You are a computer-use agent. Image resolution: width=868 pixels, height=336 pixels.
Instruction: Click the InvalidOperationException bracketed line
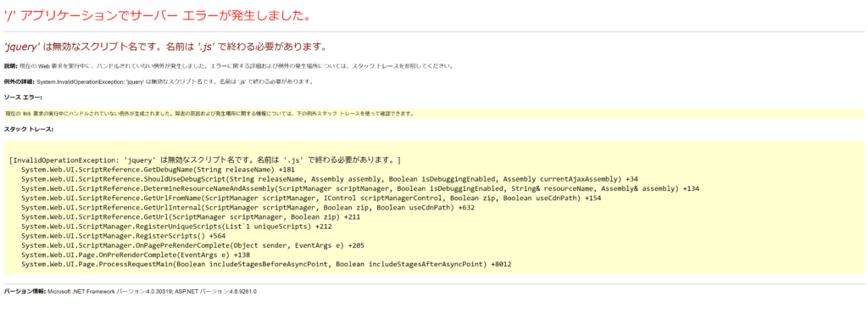(205, 160)
